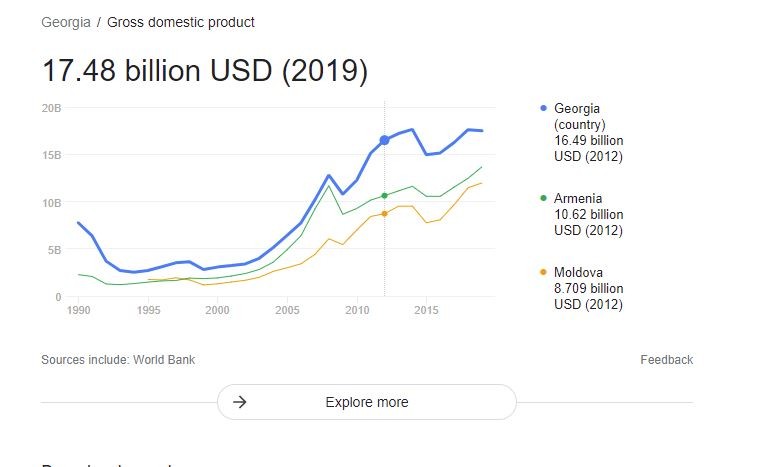765x467 pixels.
Task: Click the blue Georgia legend dot
Action: (x=544, y=108)
